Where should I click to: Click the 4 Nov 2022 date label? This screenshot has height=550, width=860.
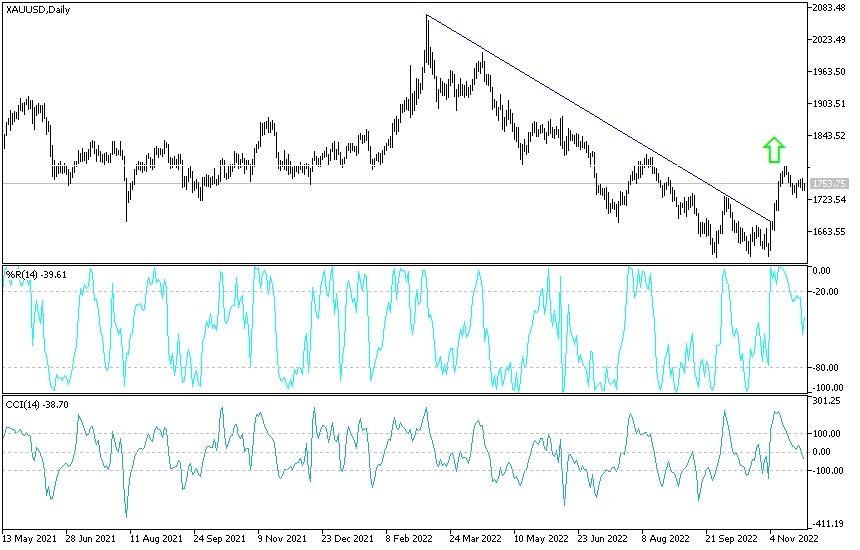pyautogui.click(x=794, y=538)
